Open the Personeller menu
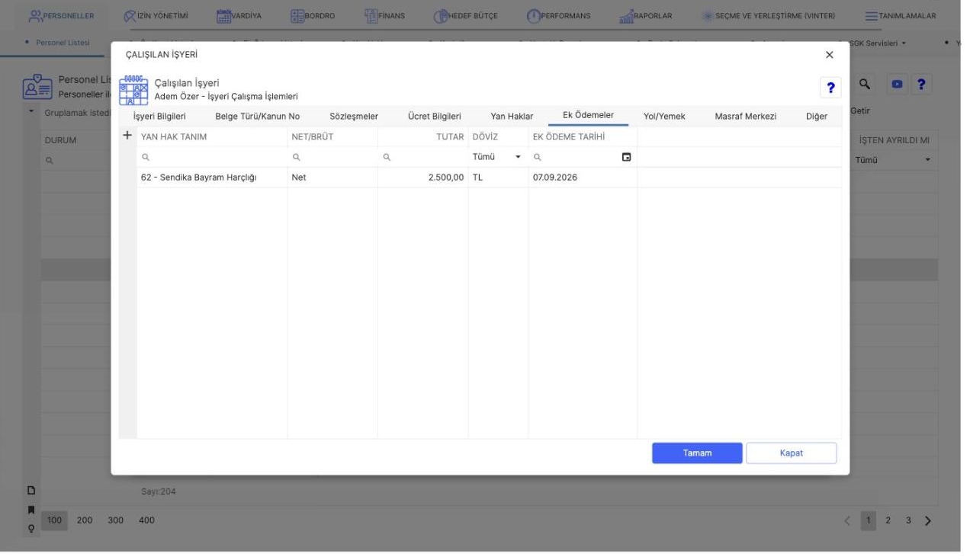The height and width of the screenshot is (560, 970). tap(60, 15)
